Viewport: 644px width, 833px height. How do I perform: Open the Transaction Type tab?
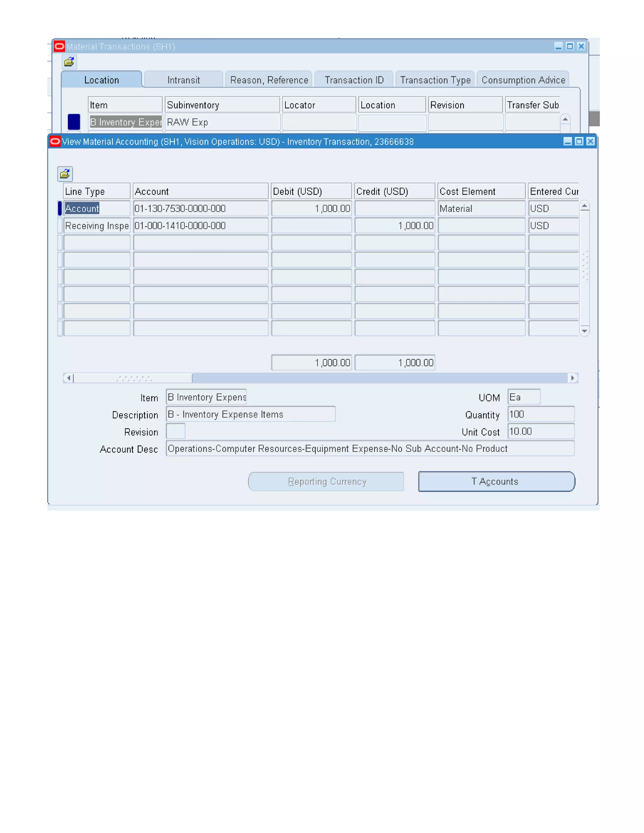point(435,80)
